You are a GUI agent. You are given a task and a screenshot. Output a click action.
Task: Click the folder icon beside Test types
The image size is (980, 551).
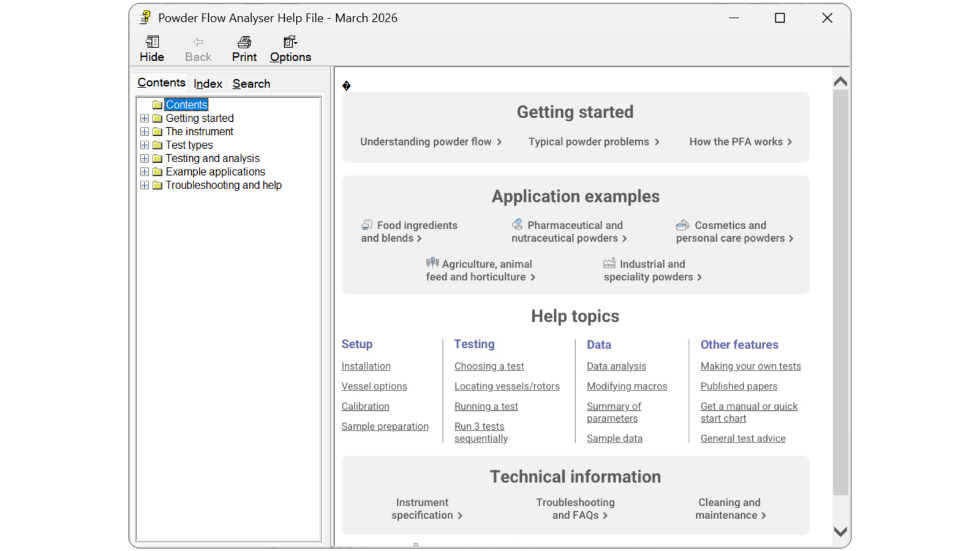pyautogui.click(x=157, y=145)
